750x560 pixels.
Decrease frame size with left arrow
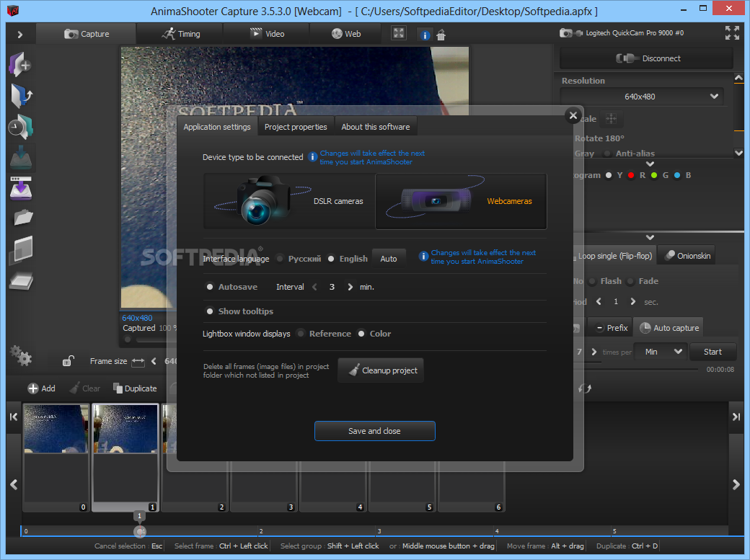(154, 362)
